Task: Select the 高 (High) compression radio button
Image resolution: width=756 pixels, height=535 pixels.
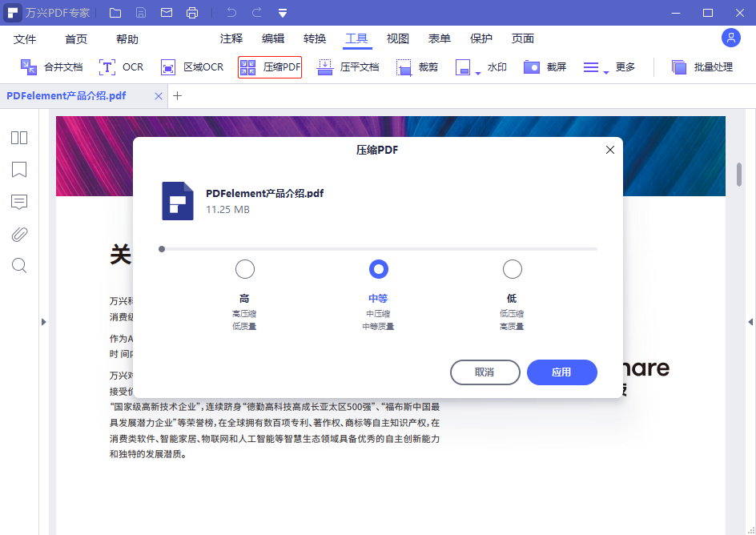Action: [244, 269]
